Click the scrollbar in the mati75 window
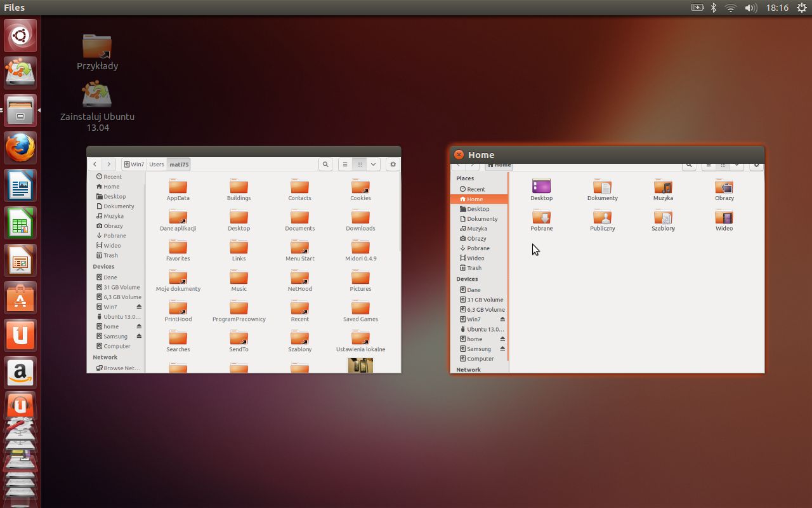The height and width of the screenshot is (508, 812). [400, 213]
